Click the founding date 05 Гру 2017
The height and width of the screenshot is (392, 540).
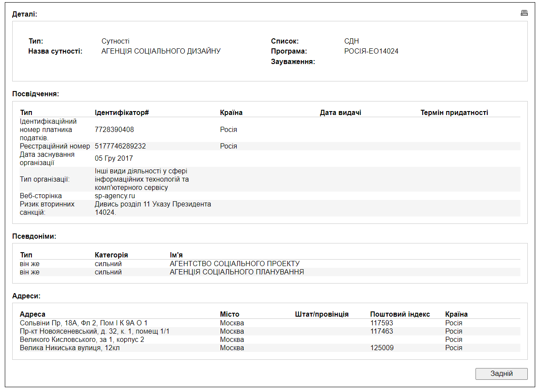click(x=114, y=159)
